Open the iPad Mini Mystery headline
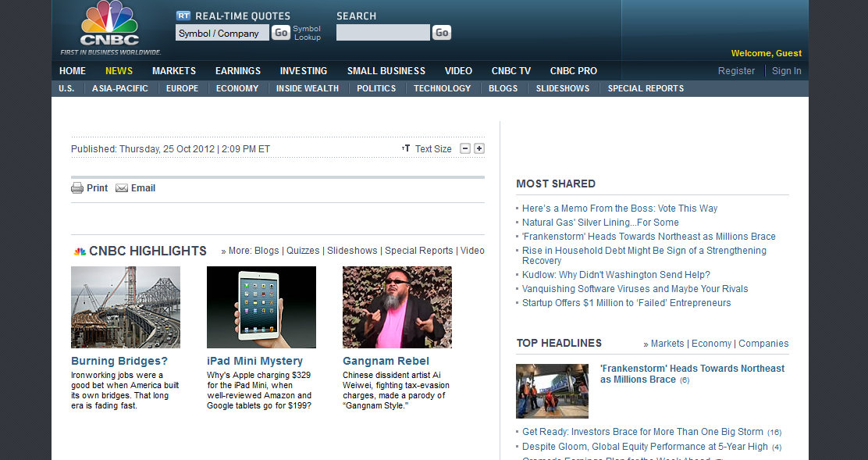The image size is (868, 460). click(254, 361)
